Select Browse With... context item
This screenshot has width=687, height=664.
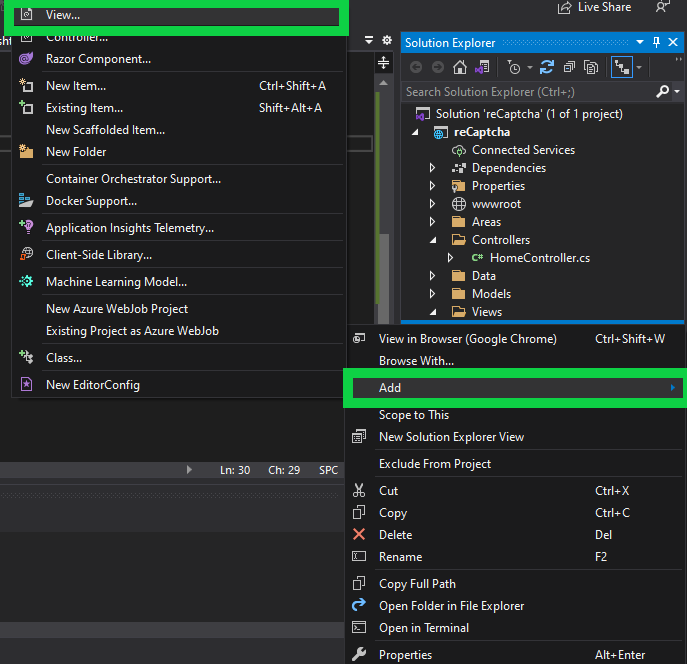(x=516, y=361)
